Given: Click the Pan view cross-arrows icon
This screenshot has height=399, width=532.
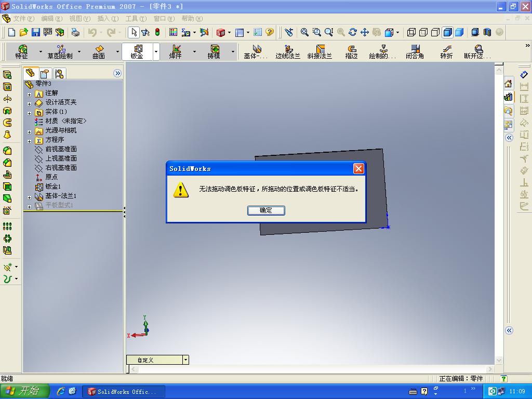Looking at the screenshot, I should [x=365, y=32].
